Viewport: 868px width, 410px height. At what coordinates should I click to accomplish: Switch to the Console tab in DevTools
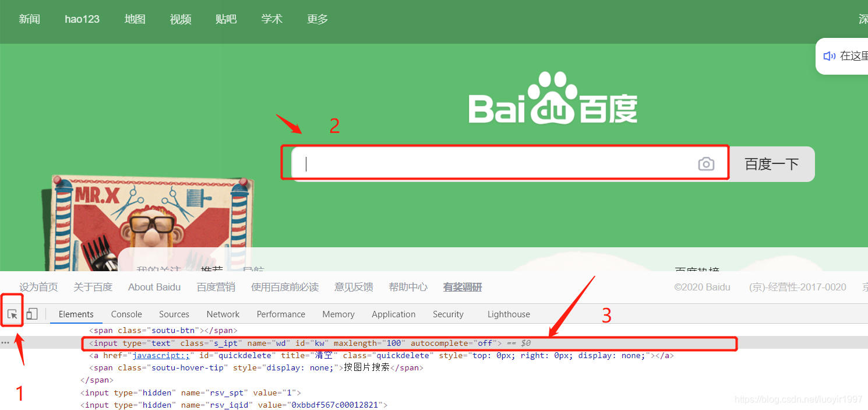tap(126, 314)
